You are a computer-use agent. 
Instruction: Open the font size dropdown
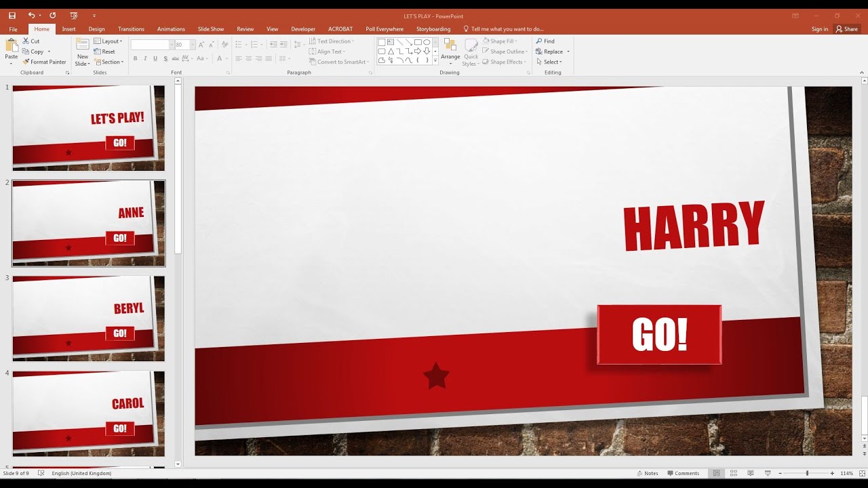[193, 45]
